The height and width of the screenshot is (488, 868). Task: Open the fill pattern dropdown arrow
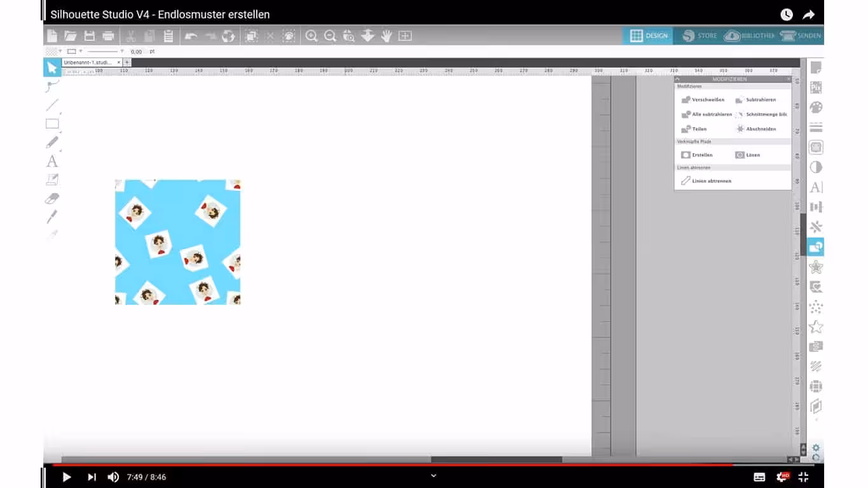pos(60,51)
